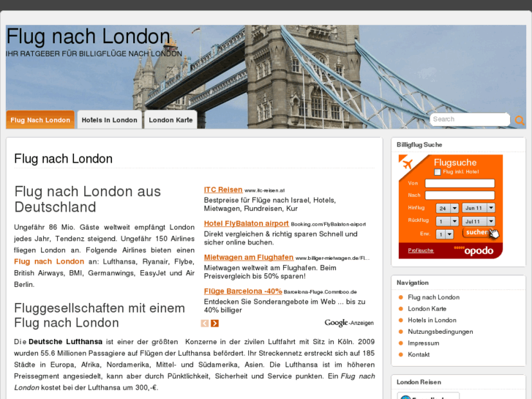The image size is (532, 399).
Task: Open the Profisuche link
Action: [421, 250]
